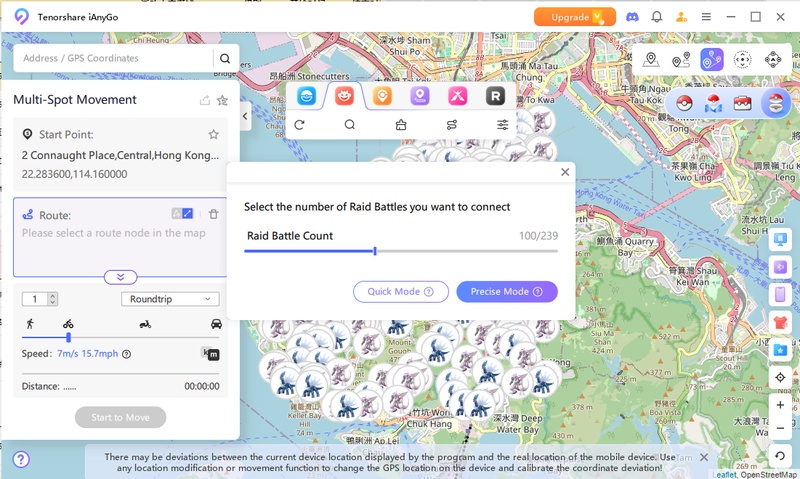Select the joystick movement mode
The height and width of the screenshot is (479, 800).
coord(773,60)
